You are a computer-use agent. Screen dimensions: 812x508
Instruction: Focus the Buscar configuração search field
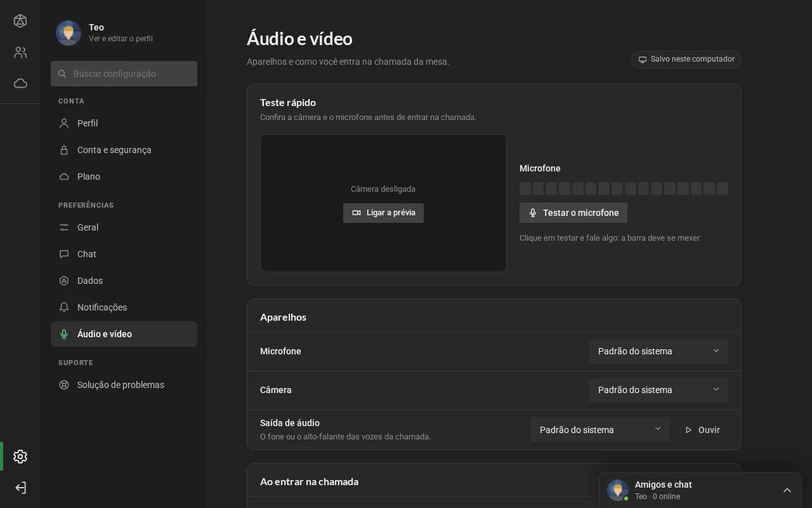point(124,74)
